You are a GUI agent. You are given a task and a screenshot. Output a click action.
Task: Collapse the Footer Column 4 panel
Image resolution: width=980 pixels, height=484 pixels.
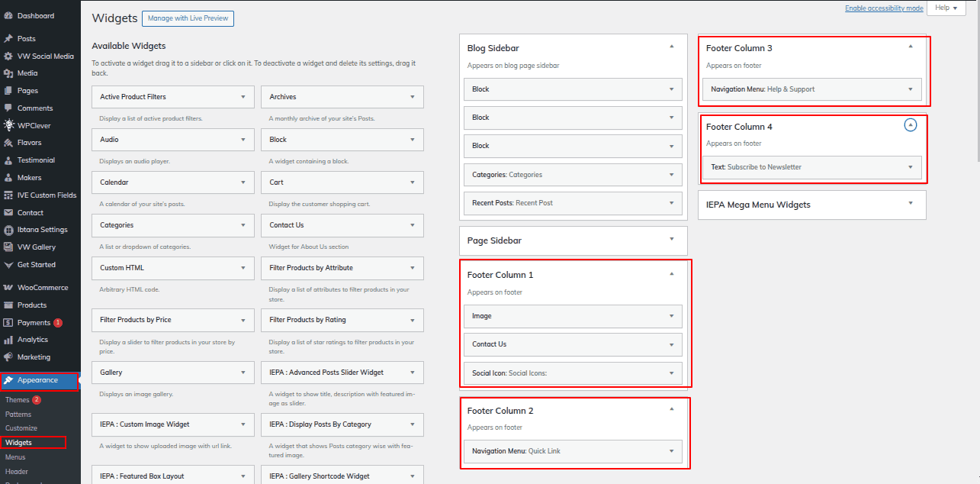pyautogui.click(x=910, y=124)
